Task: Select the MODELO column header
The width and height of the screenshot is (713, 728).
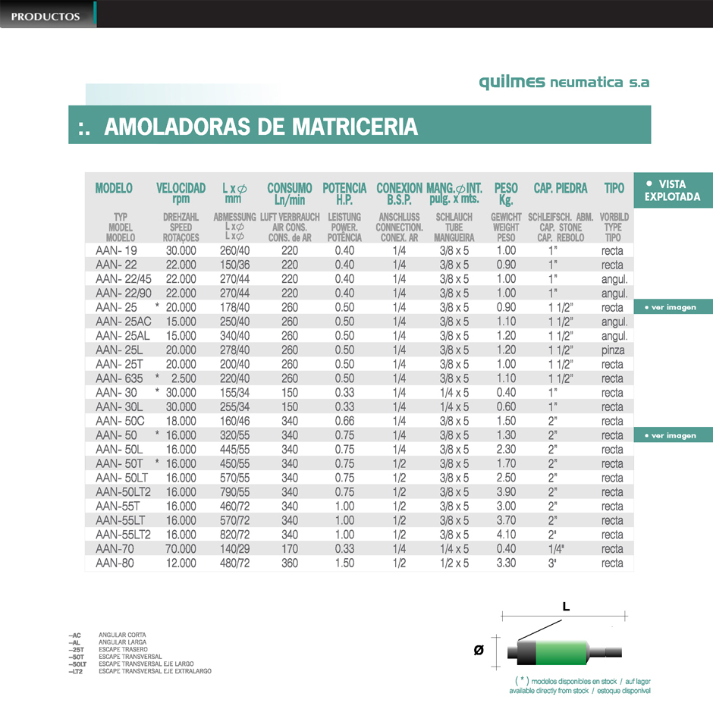Action: (x=114, y=188)
